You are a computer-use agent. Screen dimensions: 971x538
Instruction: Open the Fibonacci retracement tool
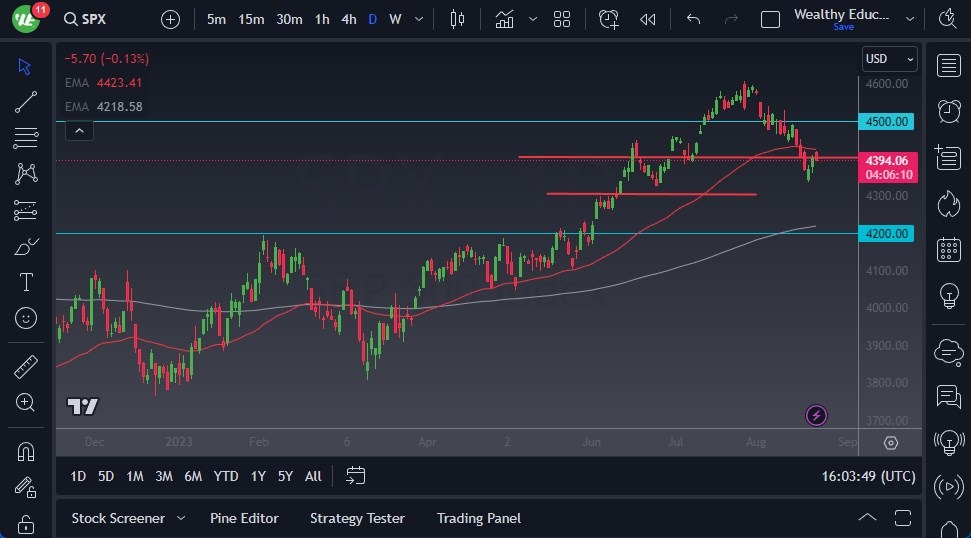(26, 137)
